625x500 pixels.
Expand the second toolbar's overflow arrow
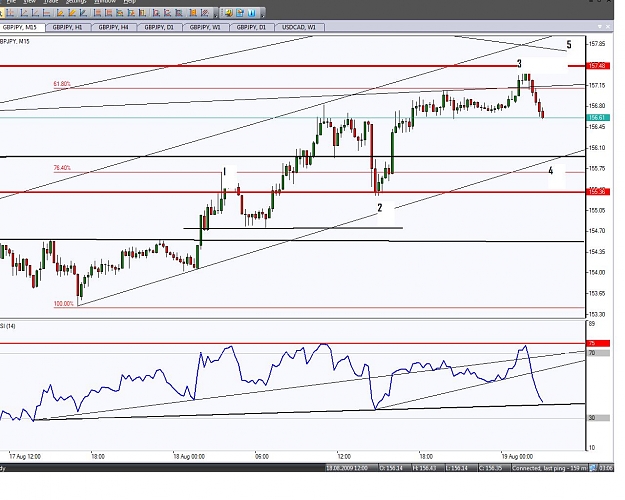pyautogui.click(x=262, y=14)
